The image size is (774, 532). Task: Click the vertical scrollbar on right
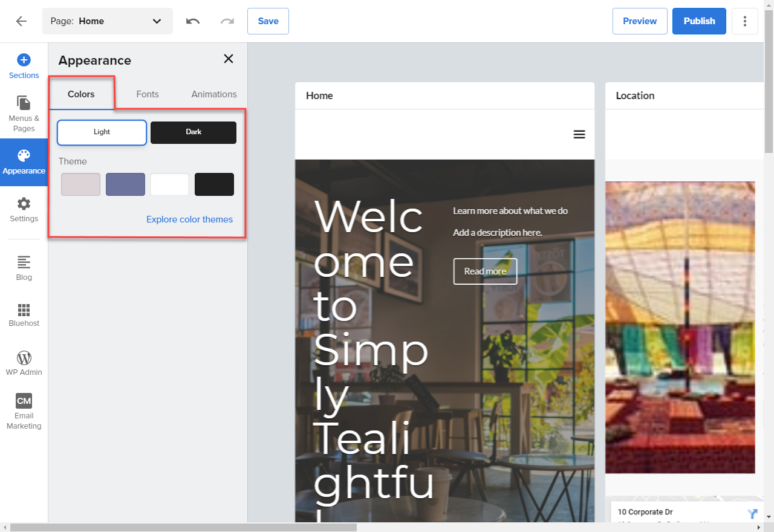point(769,82)
